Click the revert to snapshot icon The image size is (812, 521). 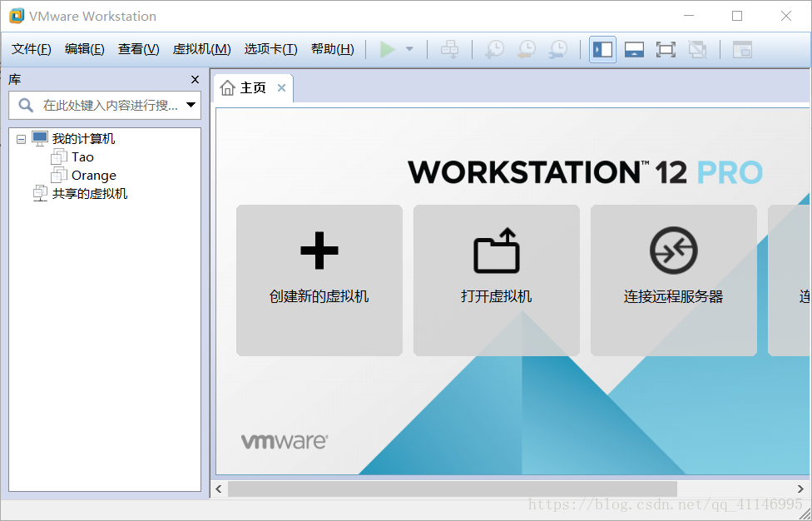pos(527,50)
